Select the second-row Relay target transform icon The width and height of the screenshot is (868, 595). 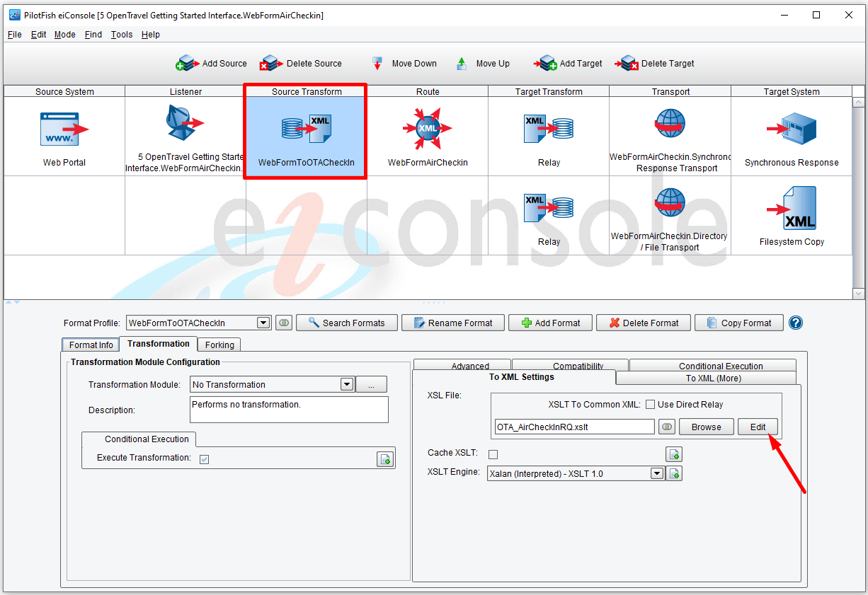pyautogui.click(x=549, y=207)
